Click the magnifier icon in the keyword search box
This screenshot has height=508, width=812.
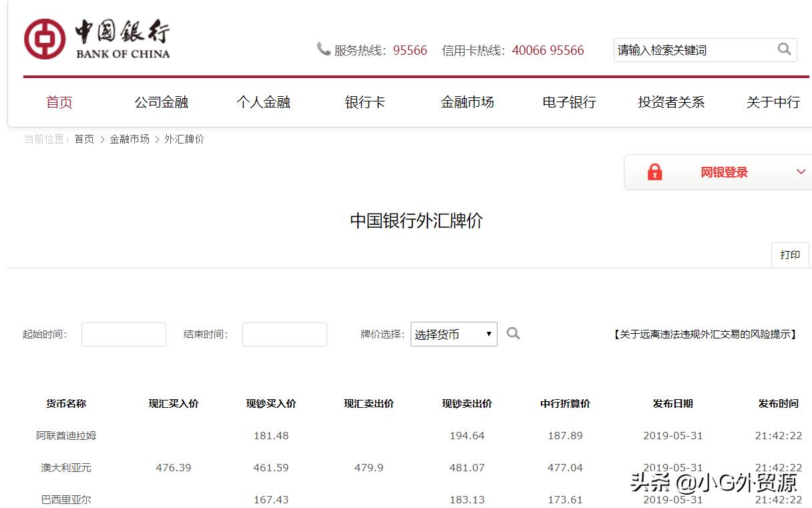pos(783,49)
